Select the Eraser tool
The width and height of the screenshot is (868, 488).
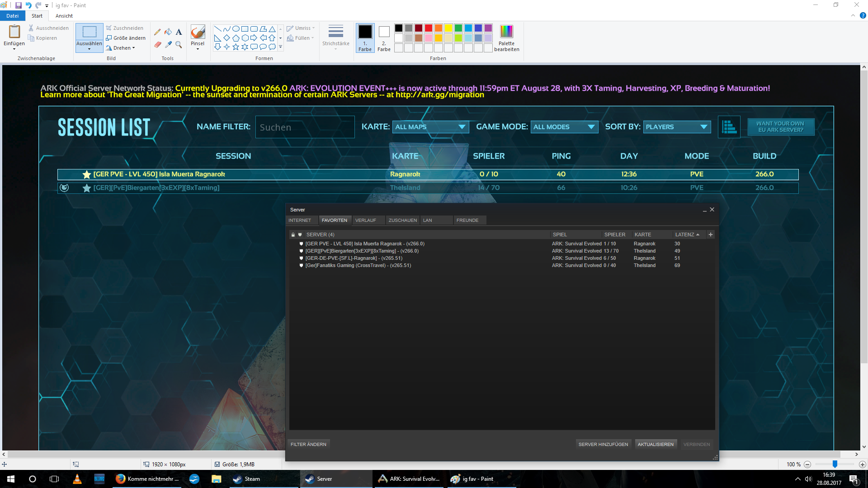point(157,44)
